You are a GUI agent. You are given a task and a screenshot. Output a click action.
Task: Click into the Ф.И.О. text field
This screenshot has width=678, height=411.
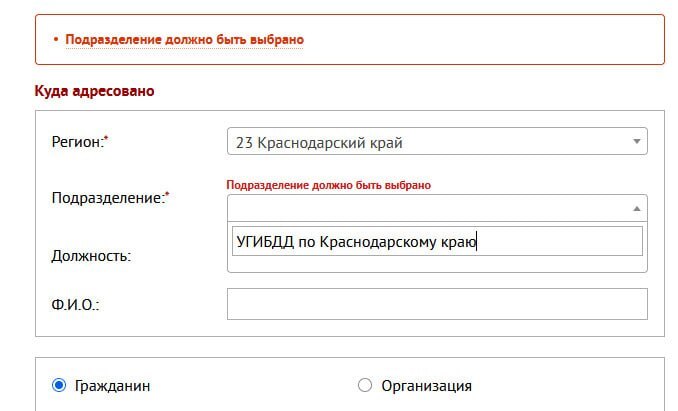[437, 304]
